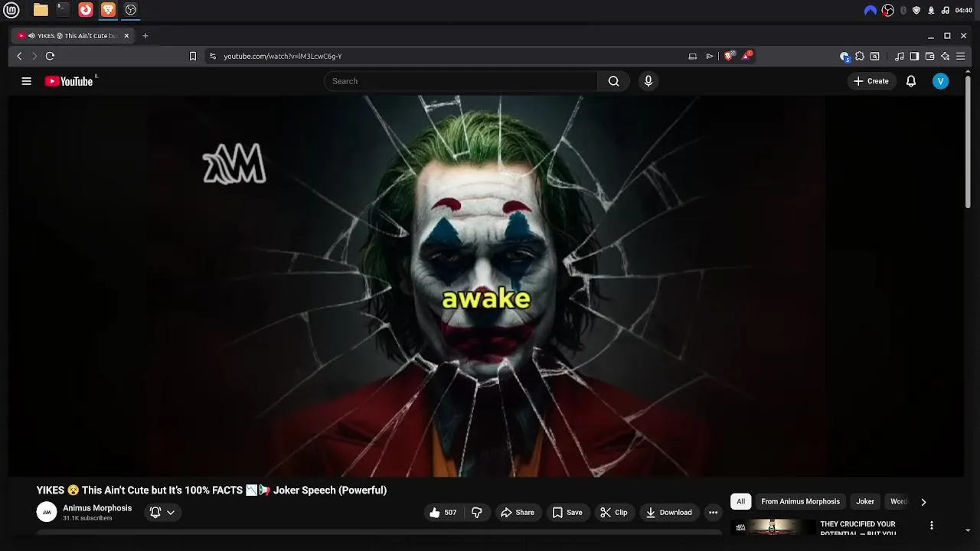Click NordVPN tray icon
The height and width of the screenshot is (551, 980).
coord(870,11)
